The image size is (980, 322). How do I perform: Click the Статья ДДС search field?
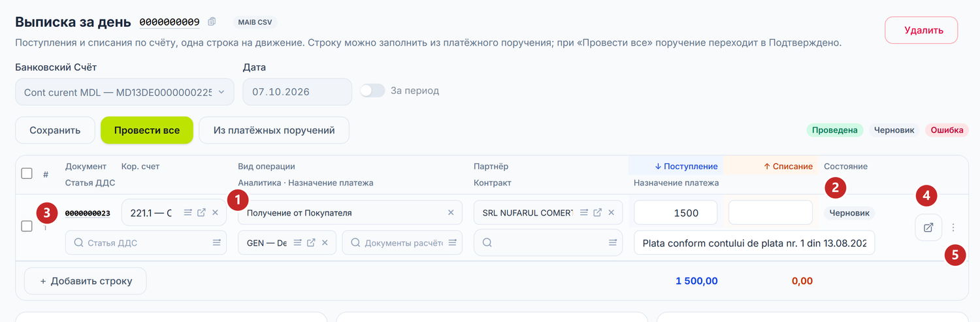click(x=146, y=242)
